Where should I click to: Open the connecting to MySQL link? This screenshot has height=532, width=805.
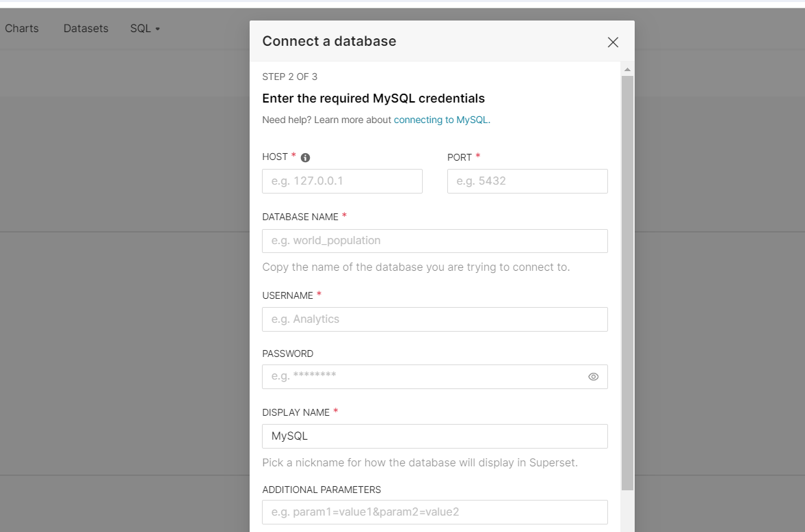(442, 120)
